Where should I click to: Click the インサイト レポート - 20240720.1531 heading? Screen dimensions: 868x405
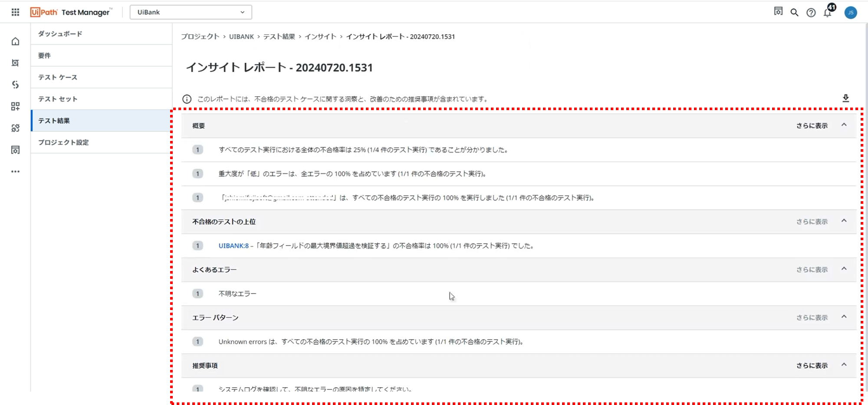click(279, 67)
